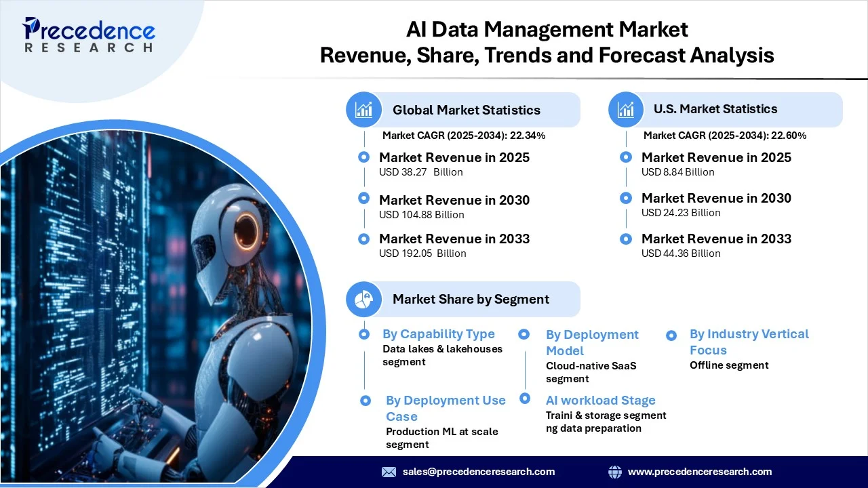Image resolution: width=868 pixels, height=488 pixels.
Task: Click the USD 44.36 Billion value
Action: 681,253
